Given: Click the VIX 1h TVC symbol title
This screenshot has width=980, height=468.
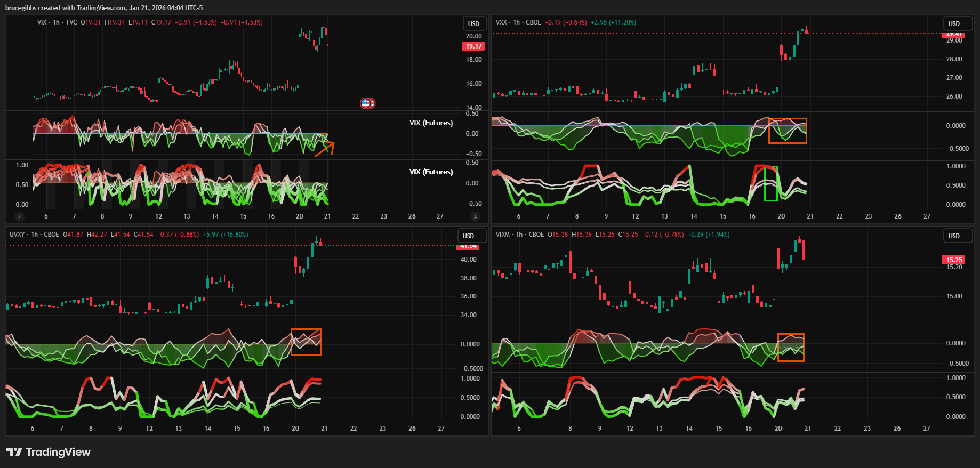Looking at the screenshot, I should point(57,22).
